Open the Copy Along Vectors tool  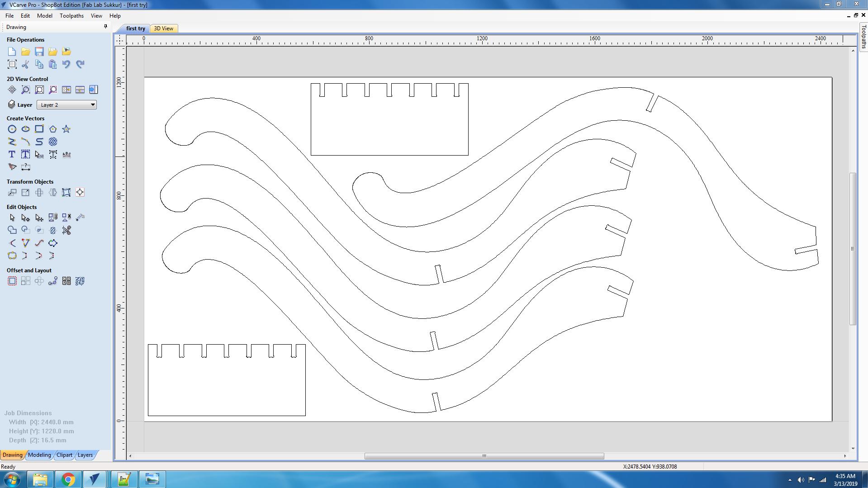coord(53,281)
